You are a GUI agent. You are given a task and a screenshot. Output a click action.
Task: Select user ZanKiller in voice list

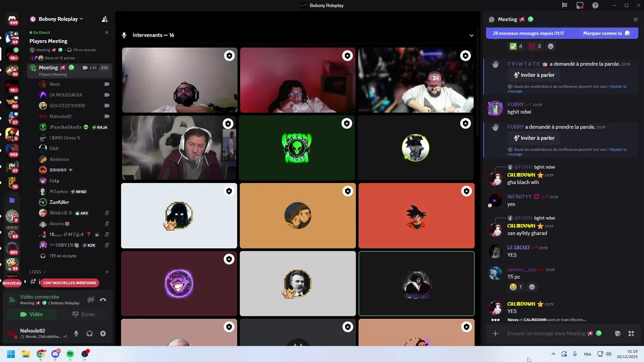click(74, 202)
